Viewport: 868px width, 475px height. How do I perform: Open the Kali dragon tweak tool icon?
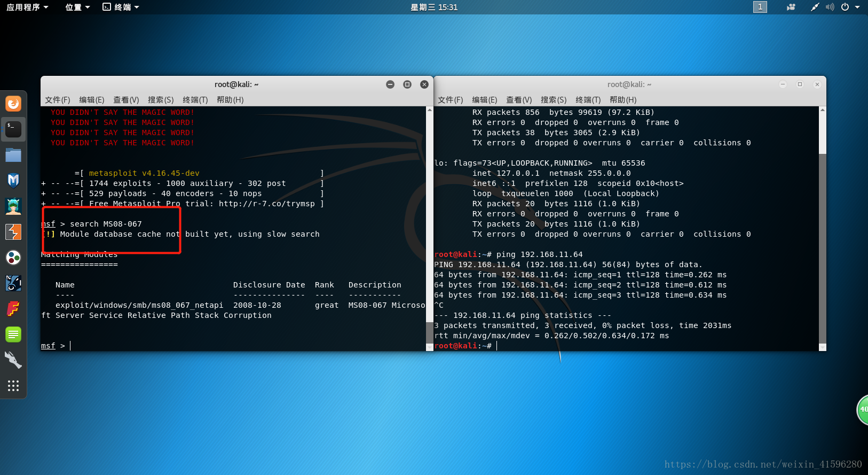13,360
